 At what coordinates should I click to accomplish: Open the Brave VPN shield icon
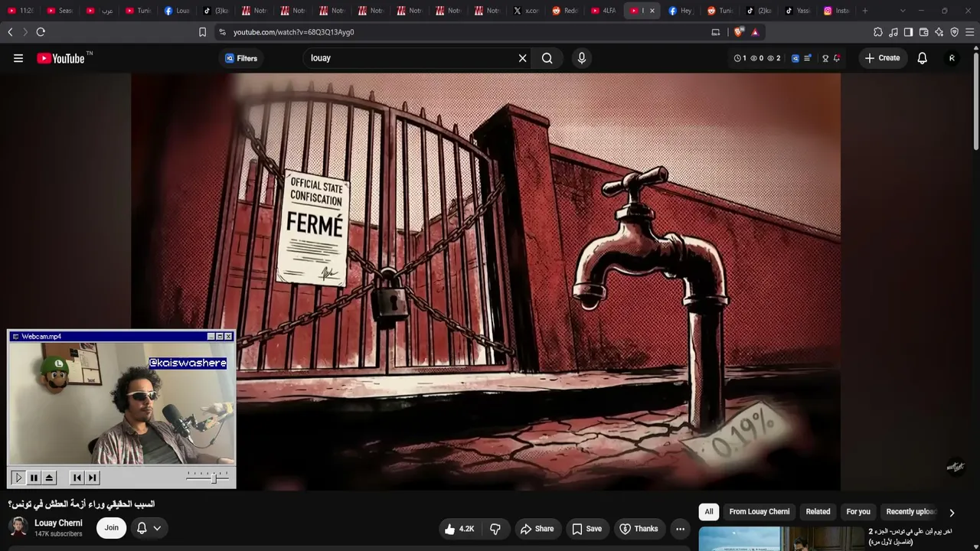(955, 32)
